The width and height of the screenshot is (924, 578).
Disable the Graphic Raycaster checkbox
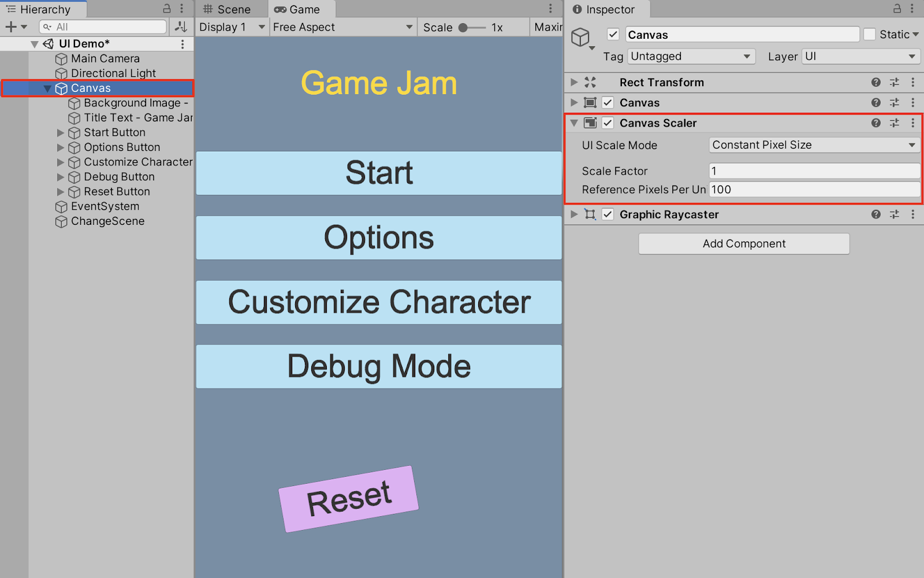tap(608, 214)
